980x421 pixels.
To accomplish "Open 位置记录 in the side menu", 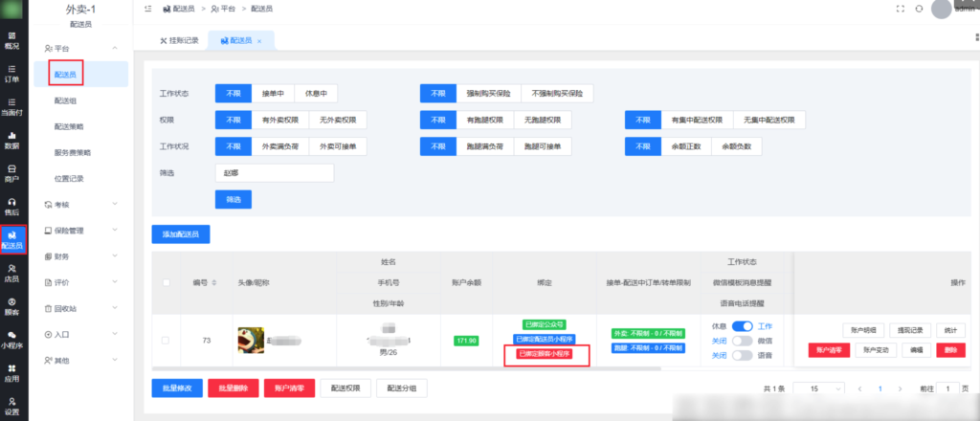I will [69, 179].
